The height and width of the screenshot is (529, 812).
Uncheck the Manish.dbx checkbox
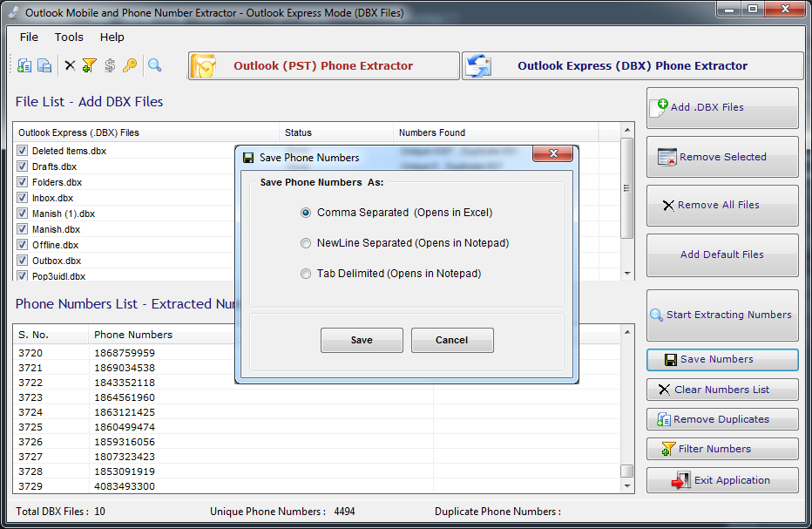[22, 228]
